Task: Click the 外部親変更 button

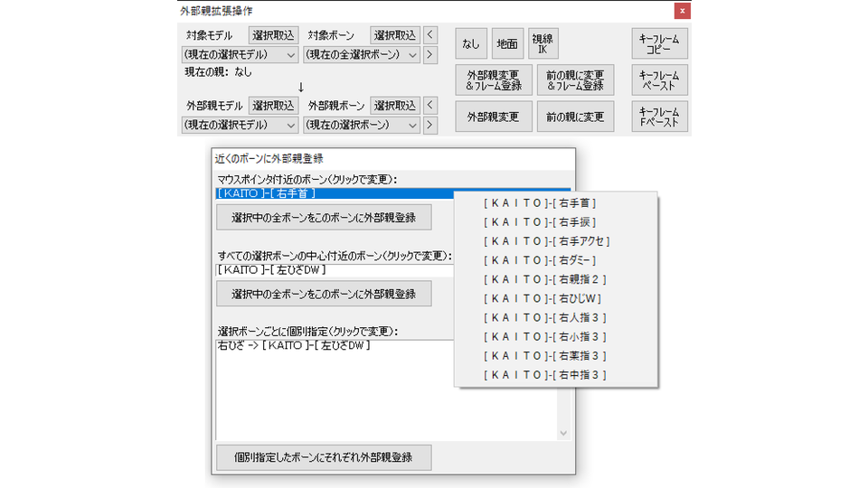Action: click(494, 117)
